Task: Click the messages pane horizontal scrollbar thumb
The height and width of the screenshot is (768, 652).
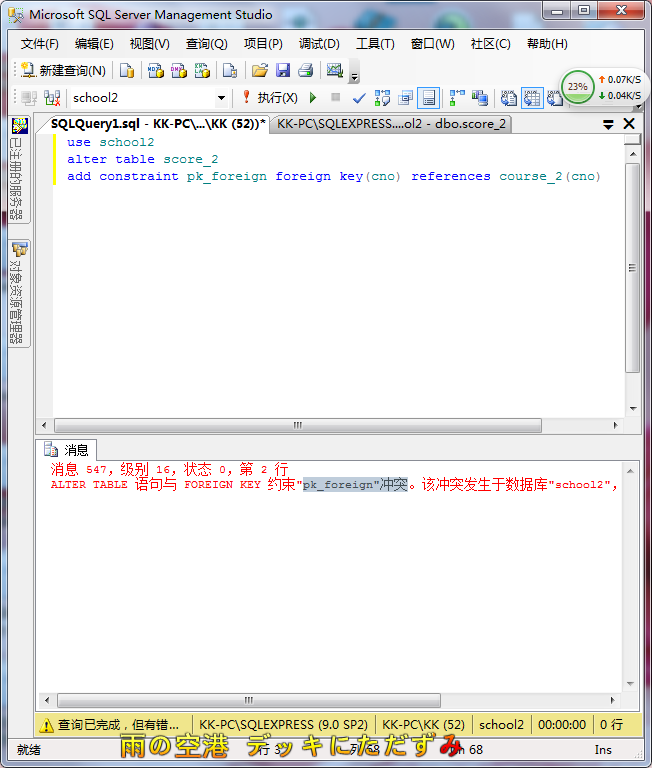Action: pos(249,700)
